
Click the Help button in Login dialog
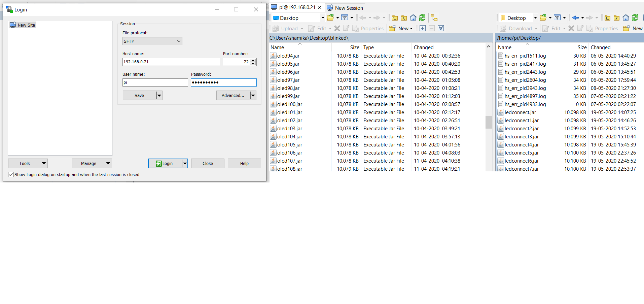[x=244, y=164]
